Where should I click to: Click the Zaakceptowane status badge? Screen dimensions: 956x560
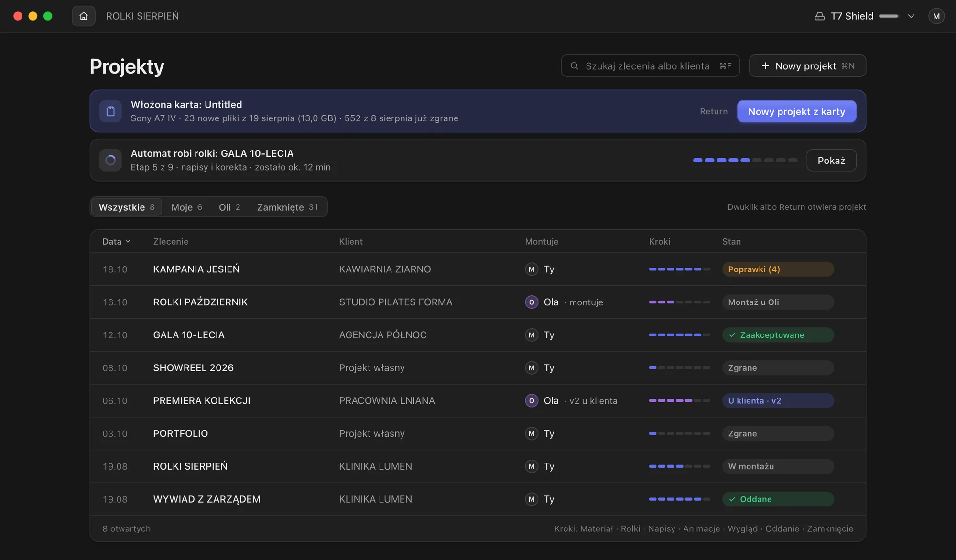(778, 335)
